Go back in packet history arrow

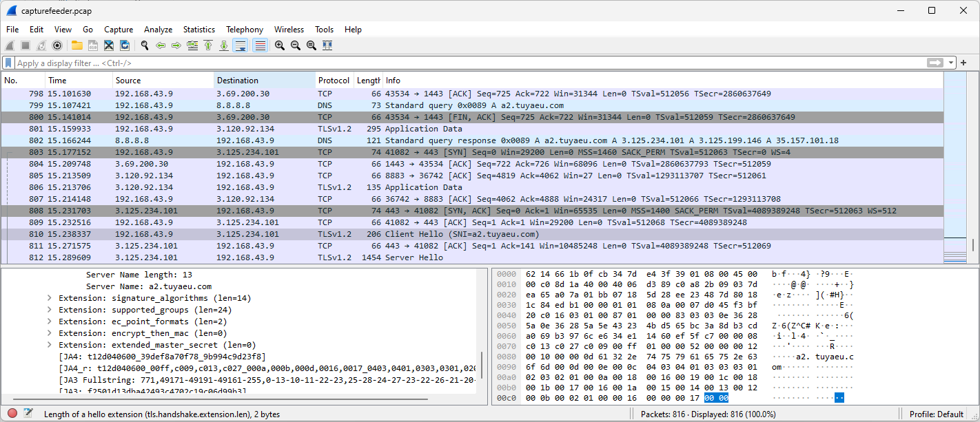point(161,45)
